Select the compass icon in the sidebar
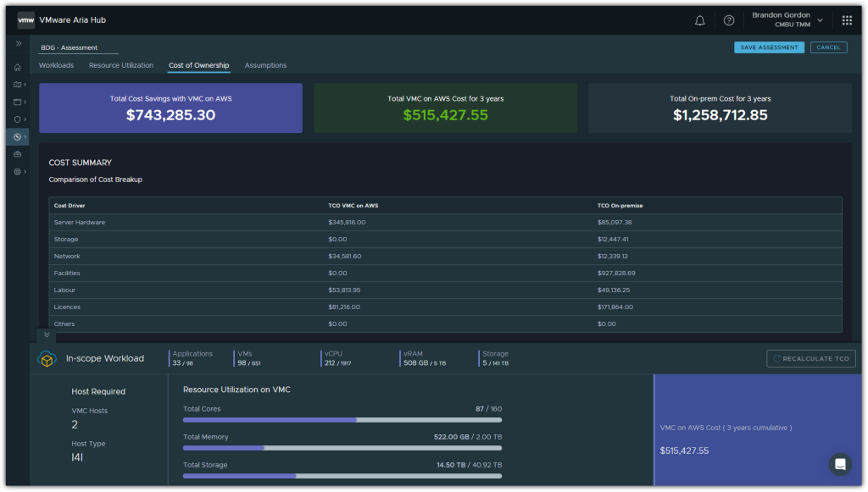 pyautogui.click(x=18, y=136)
